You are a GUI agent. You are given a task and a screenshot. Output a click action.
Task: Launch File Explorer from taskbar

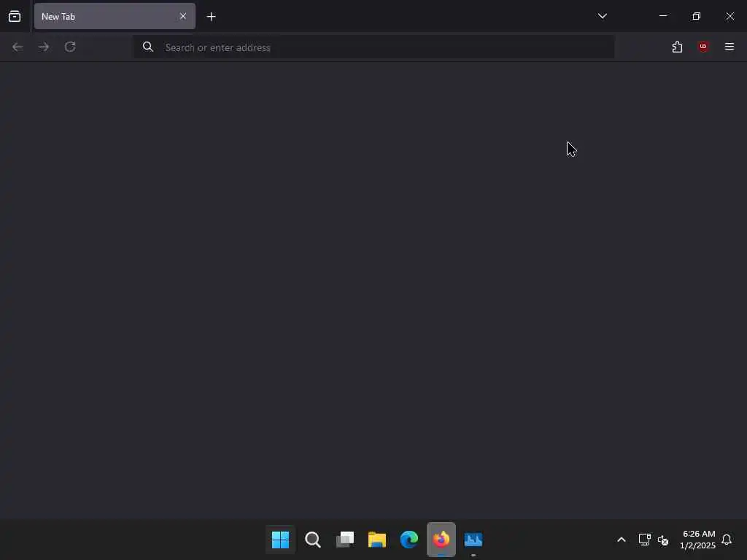[x=377, y=540]
